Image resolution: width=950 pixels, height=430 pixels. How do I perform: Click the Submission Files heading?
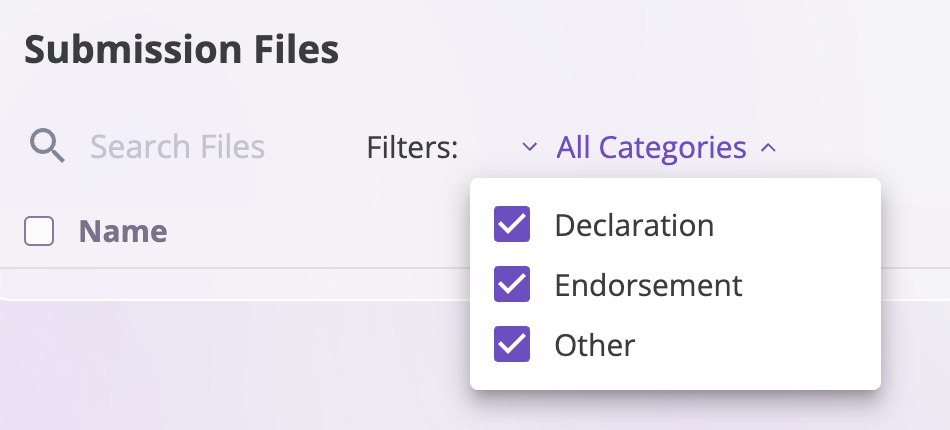181,50
